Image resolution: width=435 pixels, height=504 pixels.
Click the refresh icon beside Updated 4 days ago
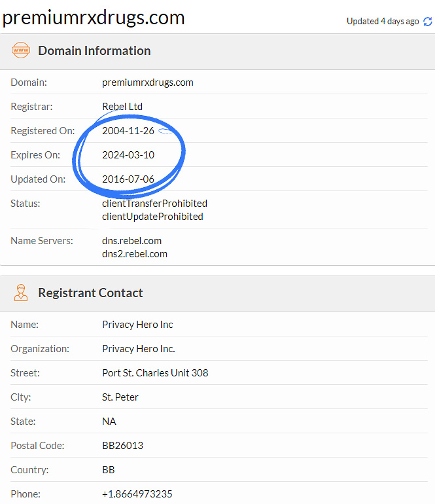(x=428, y=22)
